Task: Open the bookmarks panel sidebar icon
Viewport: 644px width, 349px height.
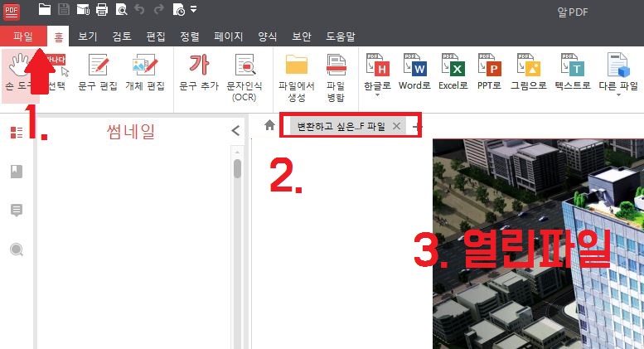Action: coord(17,172)
